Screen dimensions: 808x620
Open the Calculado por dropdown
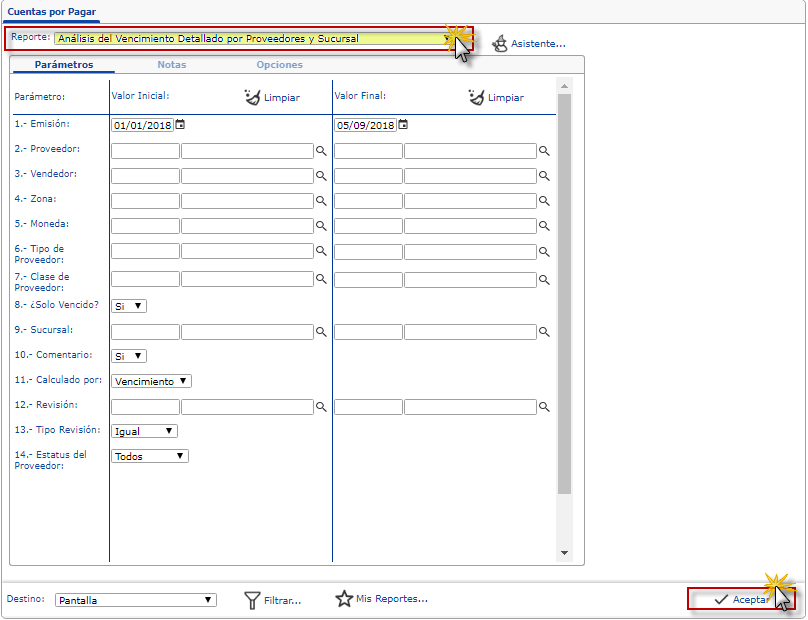(151, 381)
